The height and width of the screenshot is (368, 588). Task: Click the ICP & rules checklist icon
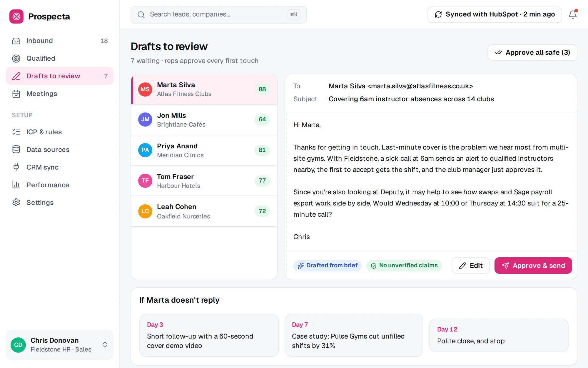point(16,132)
